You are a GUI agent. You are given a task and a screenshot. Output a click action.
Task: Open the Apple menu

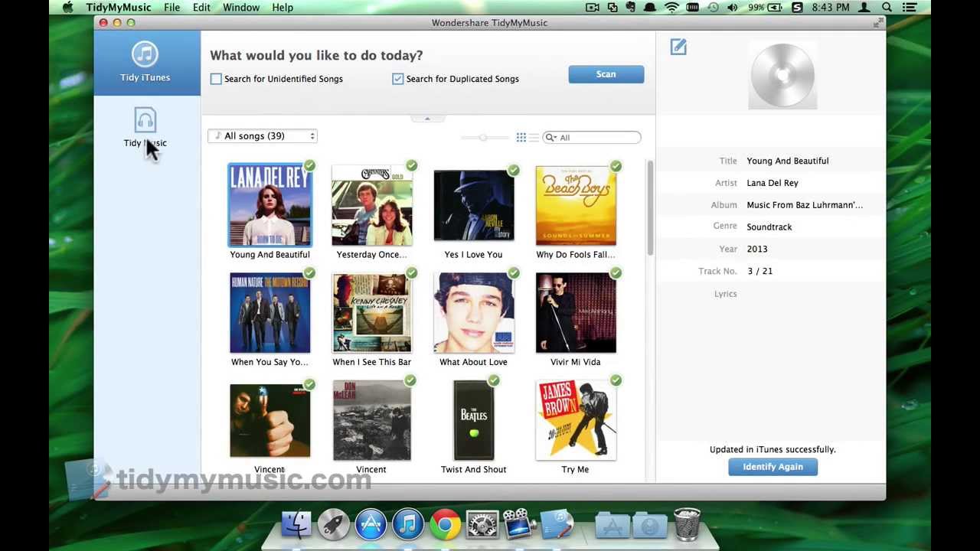coord(68,8)
